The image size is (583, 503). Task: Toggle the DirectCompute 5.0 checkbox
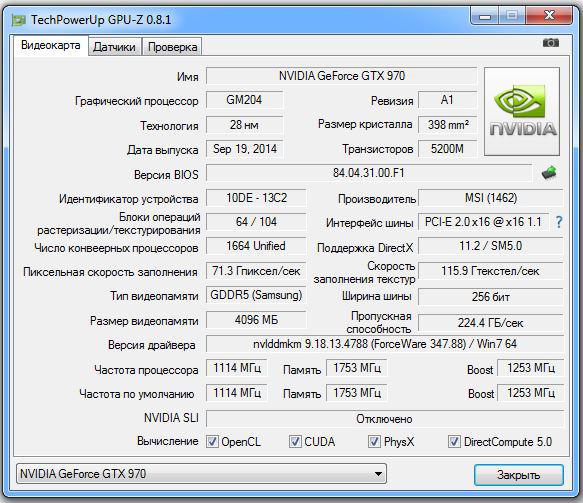[x=454, y=441]
